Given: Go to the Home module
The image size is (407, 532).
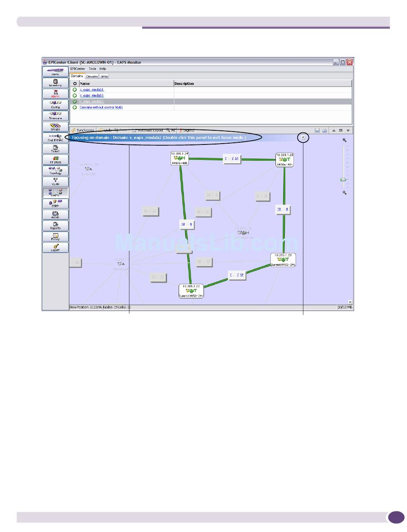Looking at the screenshot, I should [55, 72].
